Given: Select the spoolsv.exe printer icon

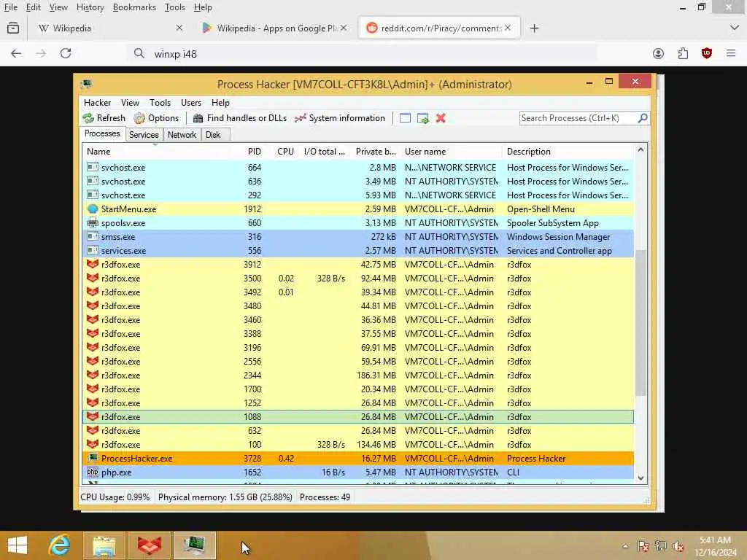Looking at the screenshot, I should click(93, 223).
